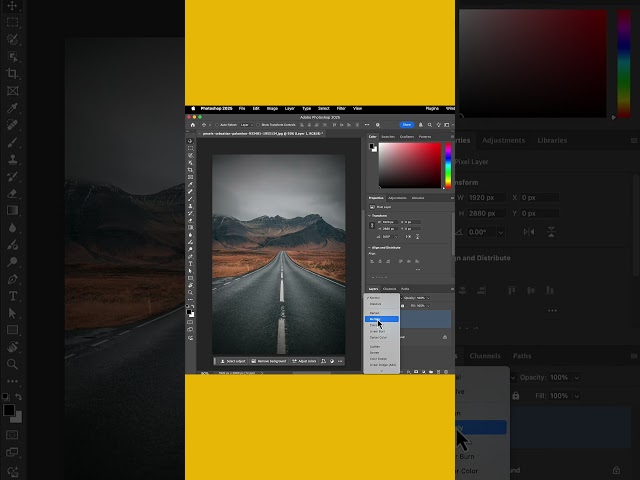This screenshot has height=480, width=640.
Task: Open the Layers panel flyout menu
Action: click(452, 289)
